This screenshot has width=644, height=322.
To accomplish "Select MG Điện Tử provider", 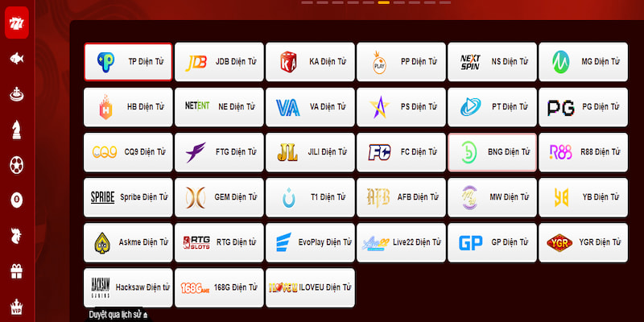I will point(583,62).
